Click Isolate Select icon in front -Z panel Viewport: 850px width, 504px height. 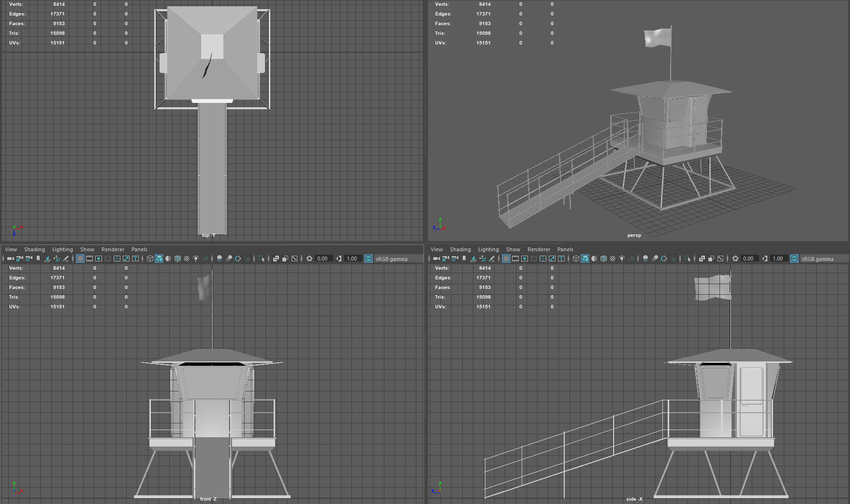coord(261,259)
